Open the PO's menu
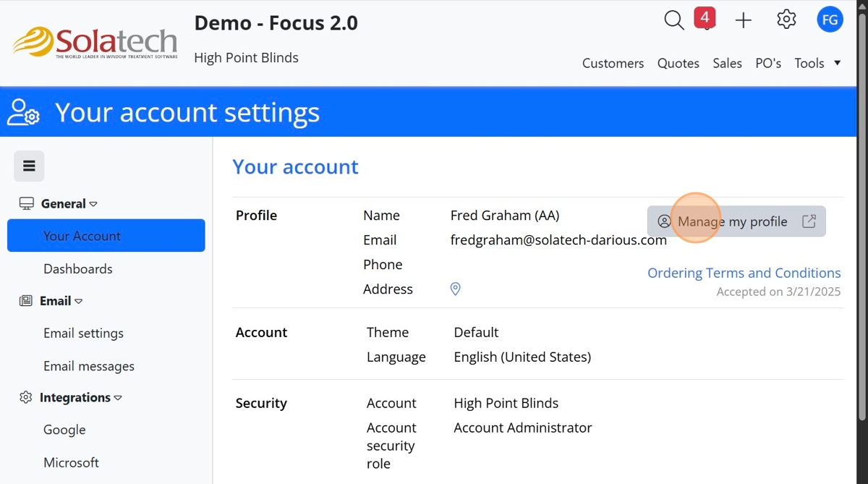This screenshot has width=868, height=484. 768,63
